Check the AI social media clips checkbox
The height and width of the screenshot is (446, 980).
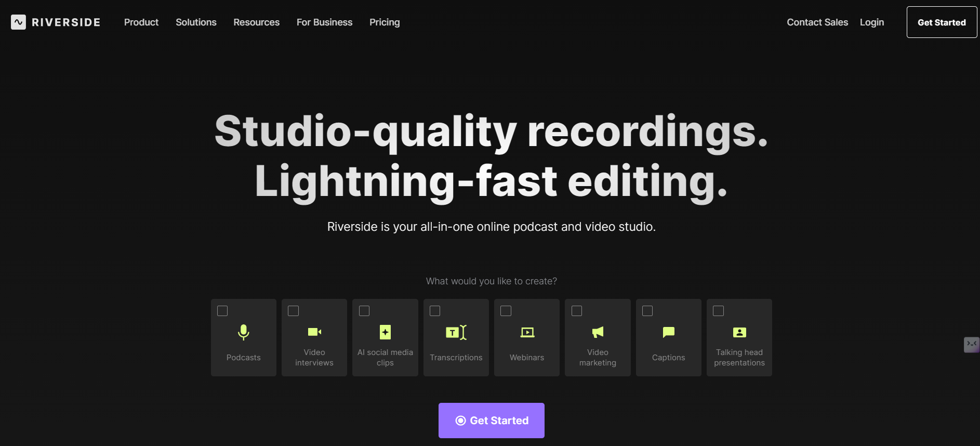364,311
